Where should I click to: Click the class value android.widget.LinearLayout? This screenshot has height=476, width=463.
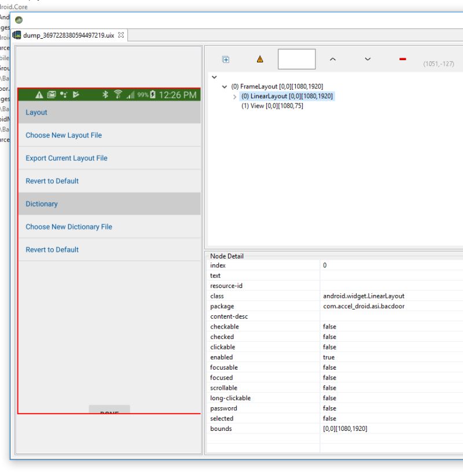tap(363, 296)
